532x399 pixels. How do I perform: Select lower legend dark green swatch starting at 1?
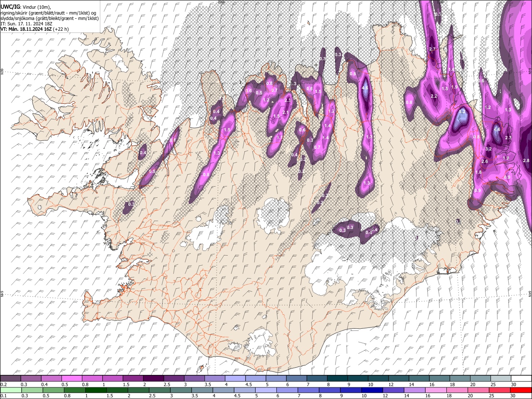coord(96,390)
